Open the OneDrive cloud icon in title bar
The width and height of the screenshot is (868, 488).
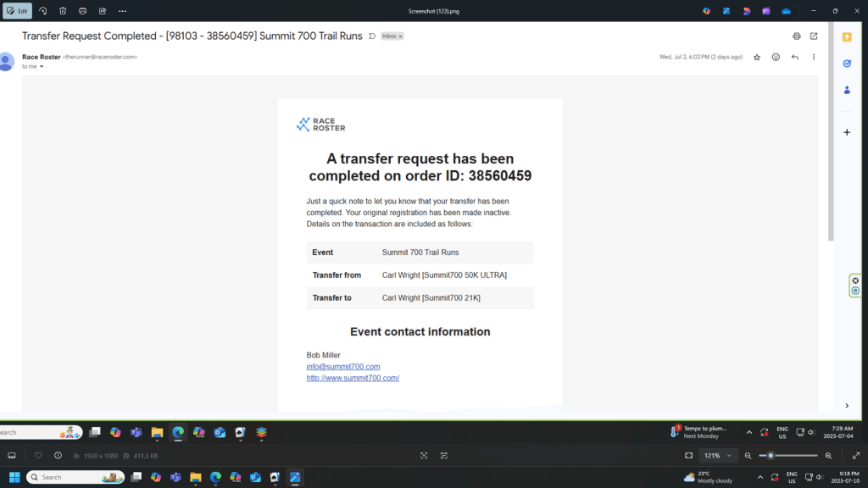[x=786, y=11]
